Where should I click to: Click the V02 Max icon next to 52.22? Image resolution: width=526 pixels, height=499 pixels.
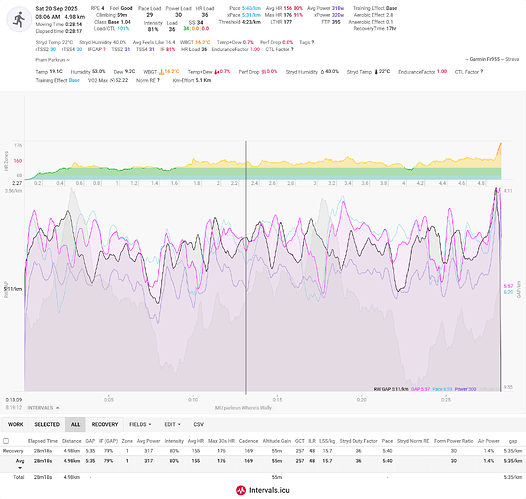(x=112, y=80)
